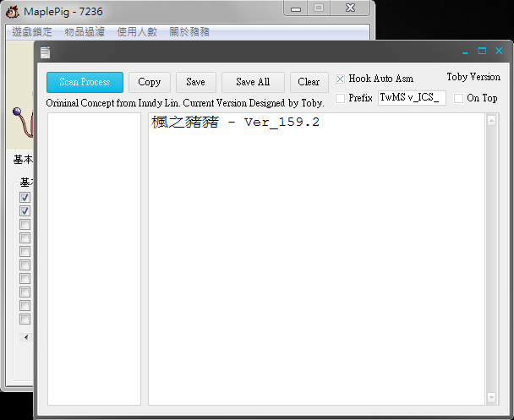This screenshot has height=420, width=514.
Task: Enable the Prefix checkbox
Action: coord(340,98)
